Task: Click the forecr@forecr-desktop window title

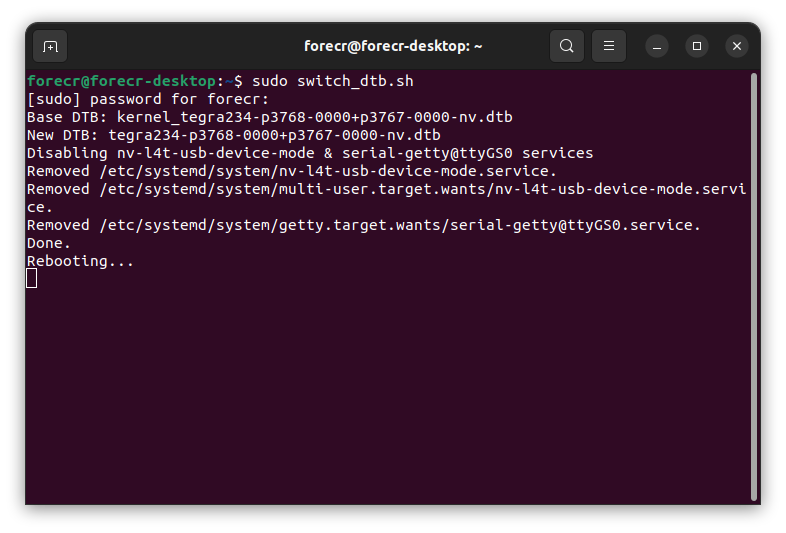Action: click(393, 46)
